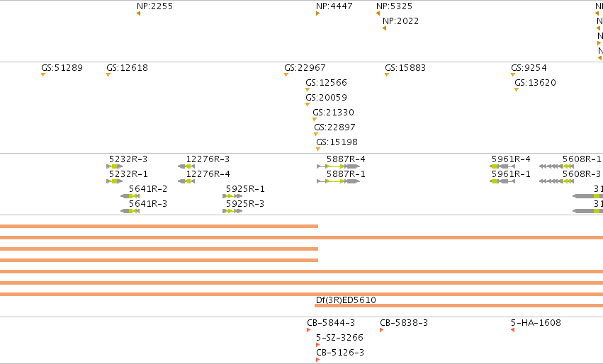Open the 5-SZ-3266 red triangle marker

(x=317, y=345)
